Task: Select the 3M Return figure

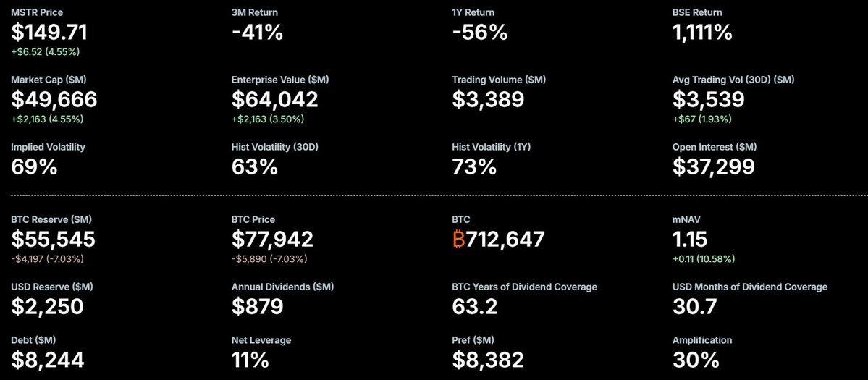Action: click(x=257, y=32)
